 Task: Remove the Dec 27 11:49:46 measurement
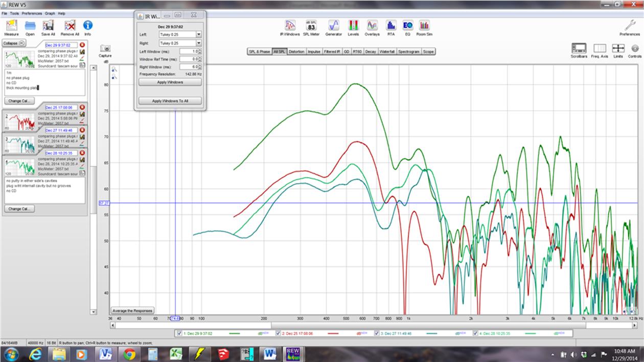click(82, 130)
